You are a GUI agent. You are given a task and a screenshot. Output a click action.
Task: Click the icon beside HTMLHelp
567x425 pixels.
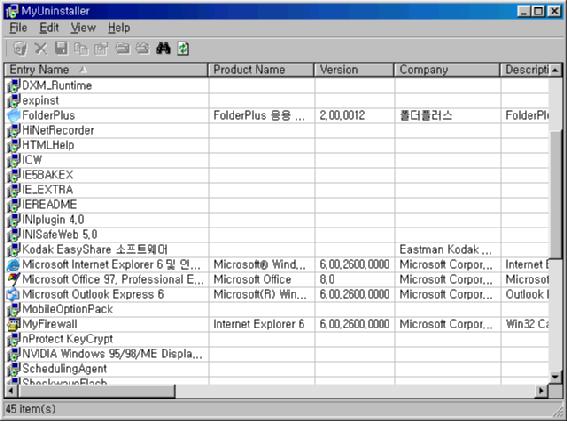[x=14, y=145]
